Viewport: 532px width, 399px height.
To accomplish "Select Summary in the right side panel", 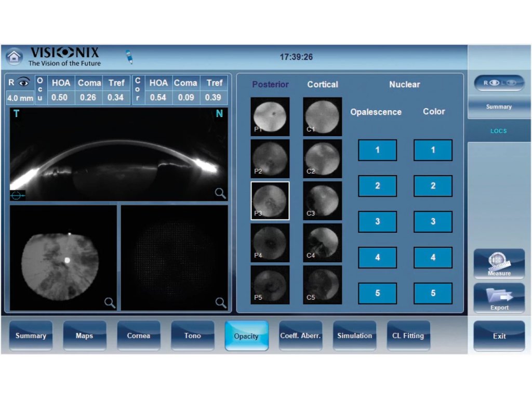I will [499, 107].
